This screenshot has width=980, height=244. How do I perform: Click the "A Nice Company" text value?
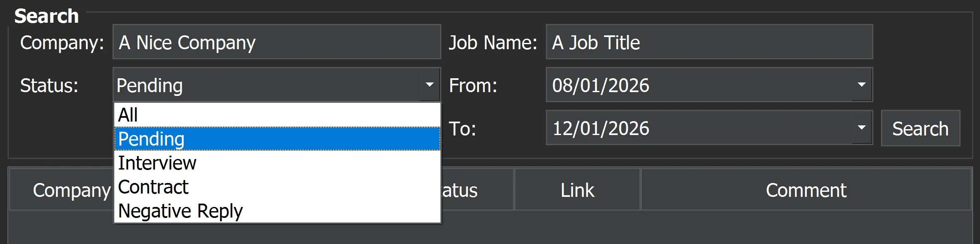click(x=187, y=42)
